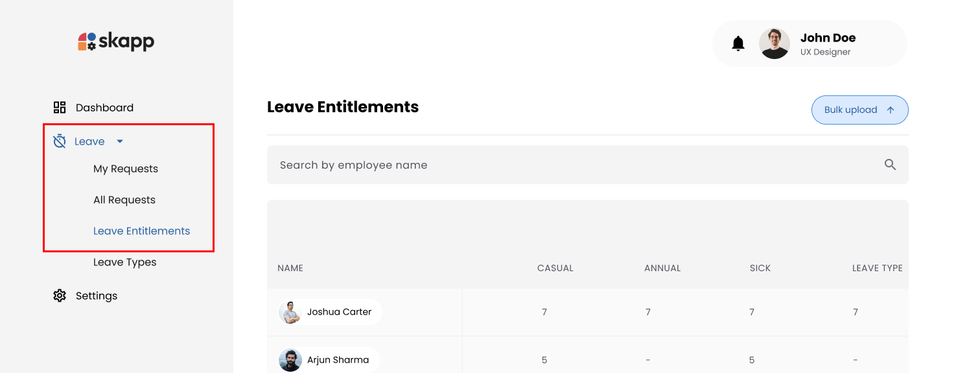The image size is (980, 373).
Task: Focus the employee name search field
Action: (570, 165)
